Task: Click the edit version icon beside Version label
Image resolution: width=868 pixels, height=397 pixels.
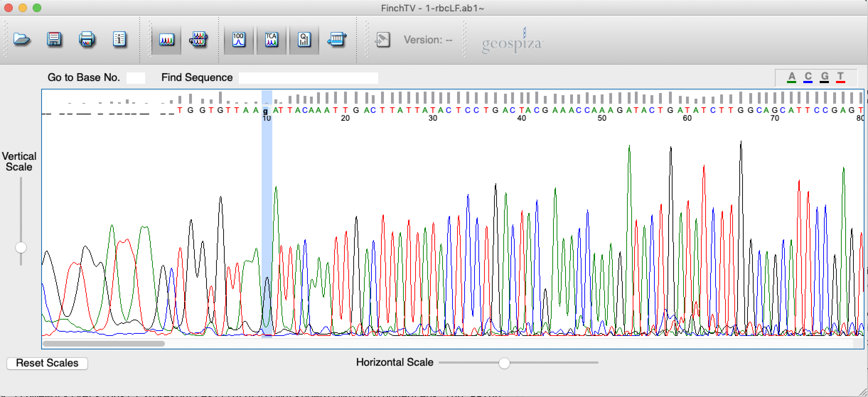Action: point(383,40)
